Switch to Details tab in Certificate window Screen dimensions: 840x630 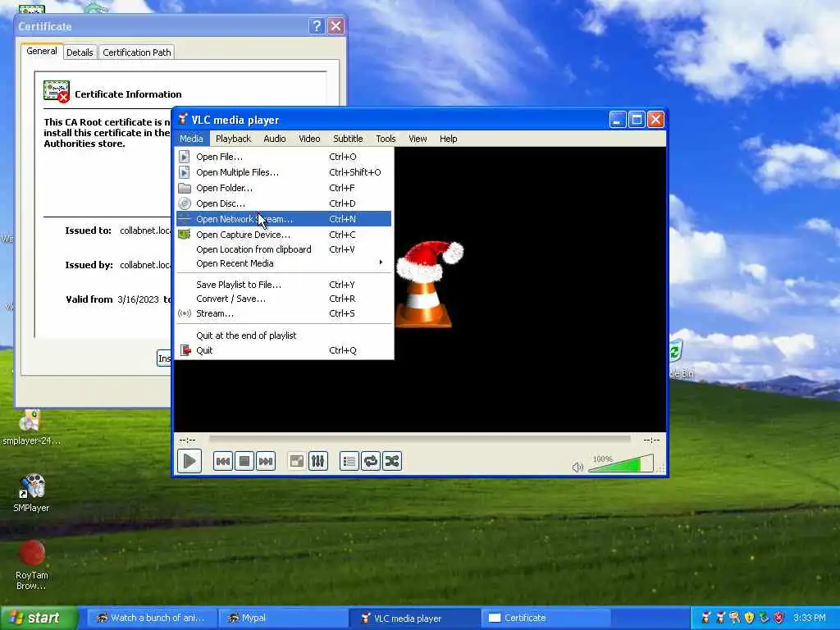pos(80,52)
